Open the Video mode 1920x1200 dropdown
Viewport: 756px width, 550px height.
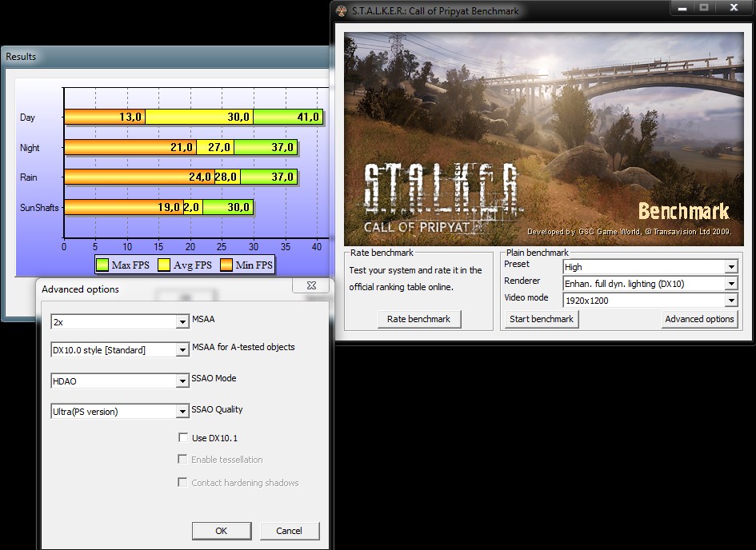point(731,301)
